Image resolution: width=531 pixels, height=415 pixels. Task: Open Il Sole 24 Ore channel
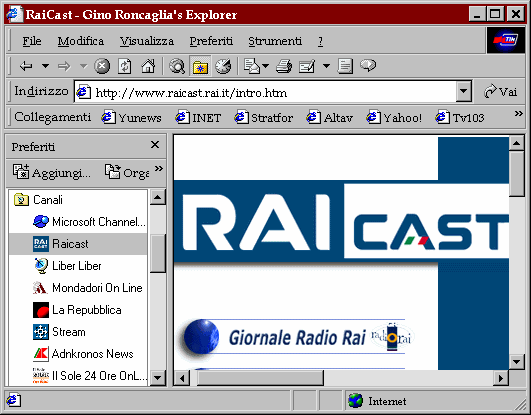click(90, 376)
